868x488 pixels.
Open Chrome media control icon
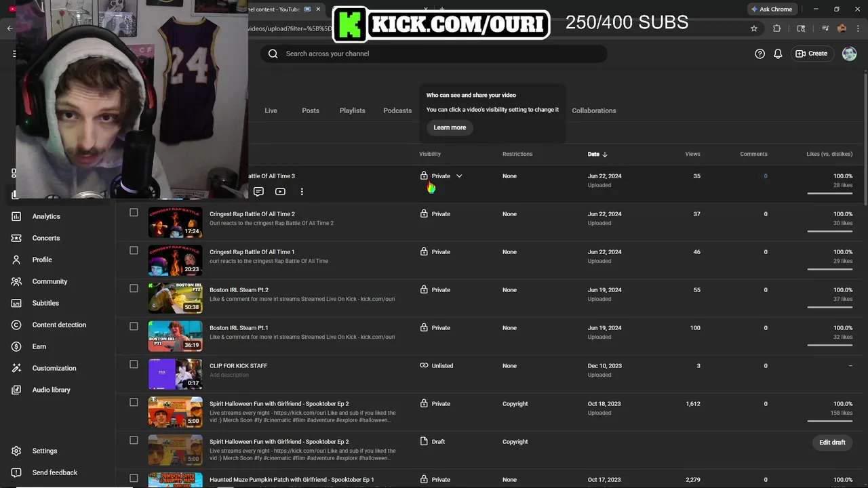tap(825, 28)
